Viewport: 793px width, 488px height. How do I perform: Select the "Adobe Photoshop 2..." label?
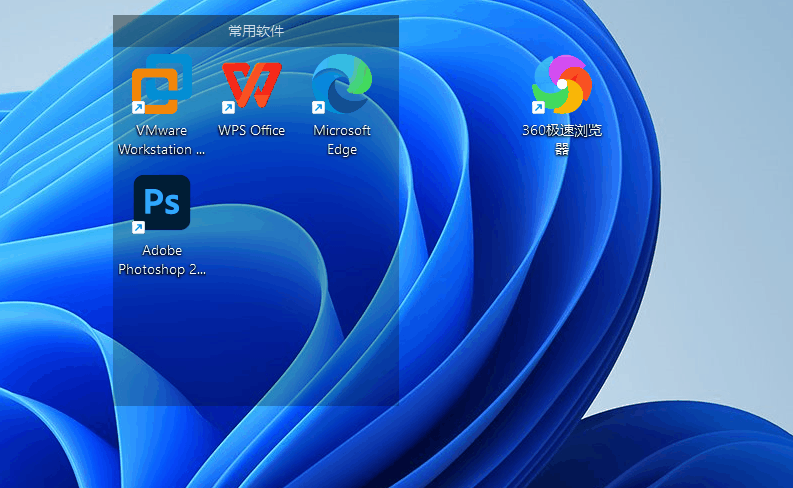tap(162, 260)
